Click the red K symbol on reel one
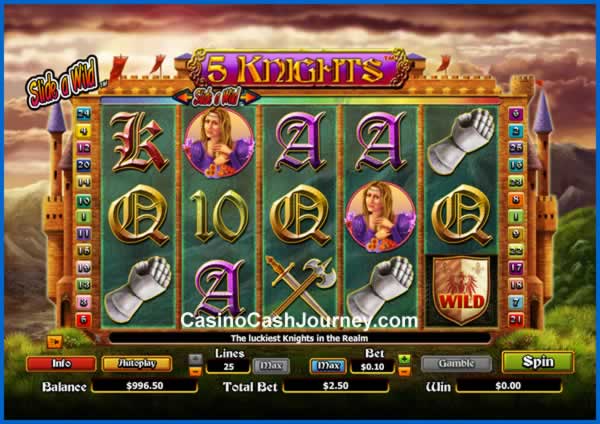Screen dimensions: 600x424 pos(139,142)
